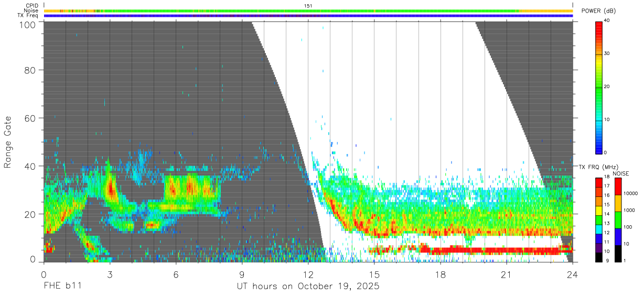Click the x-axis tick label '21'
This screenshot has height=297, width=644.
pos(506,274)
